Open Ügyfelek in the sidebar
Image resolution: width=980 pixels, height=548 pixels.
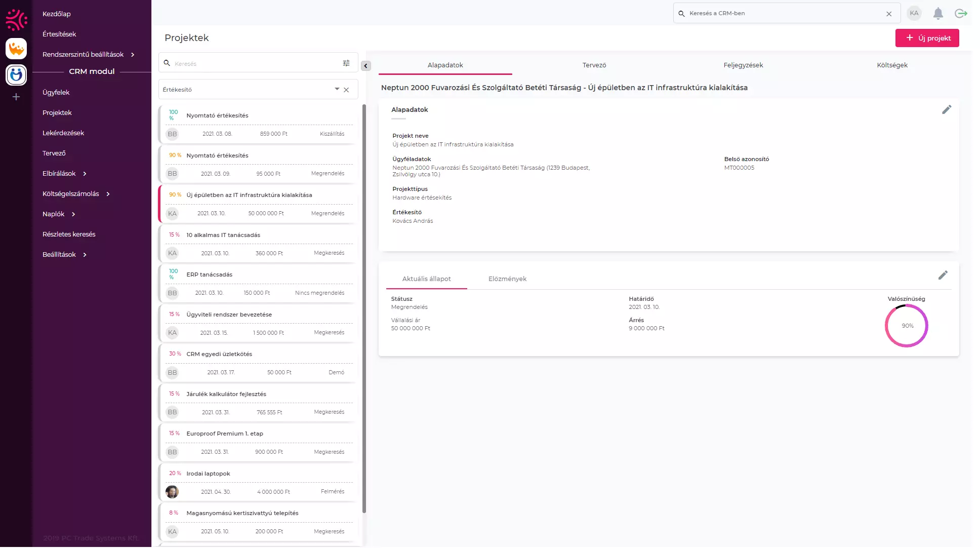pos(56,93)
